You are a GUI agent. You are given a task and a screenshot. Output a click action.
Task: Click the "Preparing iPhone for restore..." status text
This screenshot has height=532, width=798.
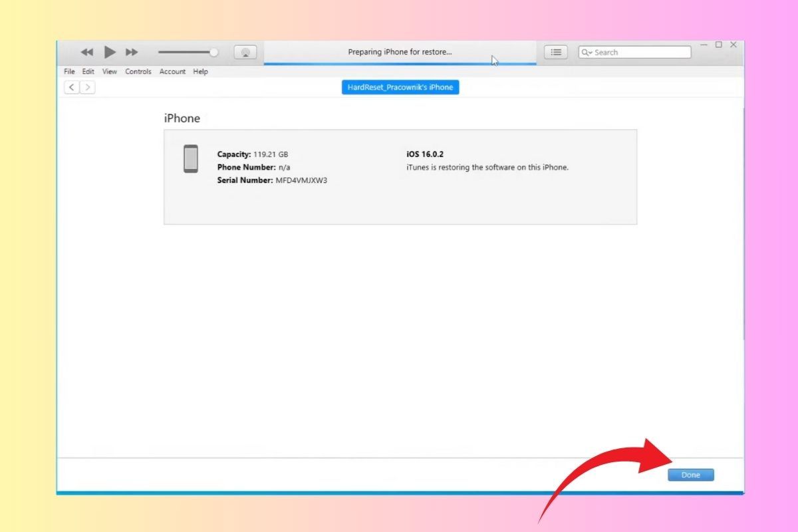coord(400,52)
